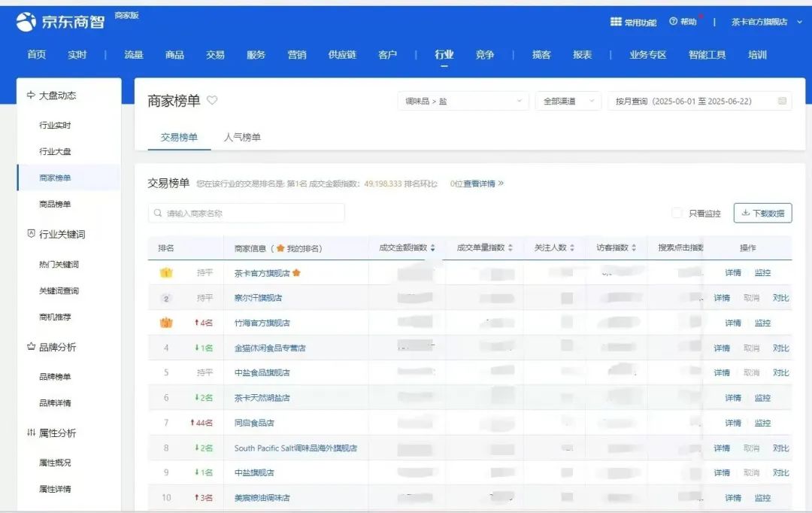812x513 pixels.
Task: Open the 常用功能 grid icon
Action: (x=616, y=22)
